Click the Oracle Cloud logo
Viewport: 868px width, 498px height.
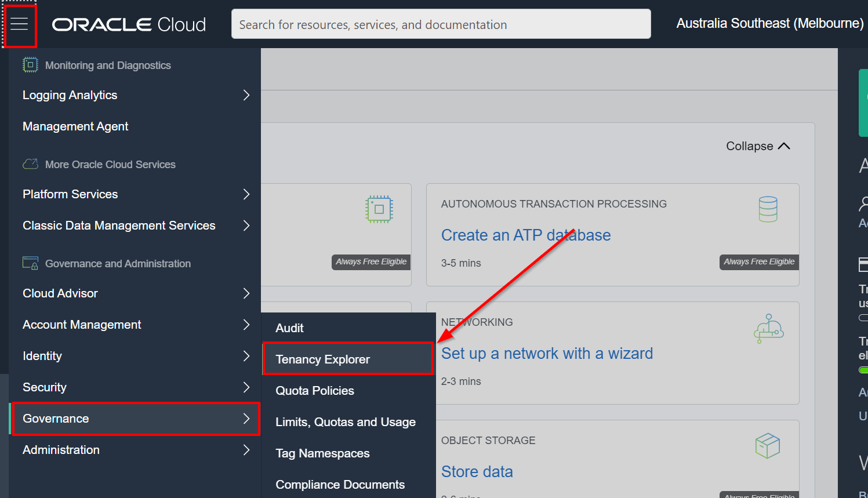click(x=129, y=24)
